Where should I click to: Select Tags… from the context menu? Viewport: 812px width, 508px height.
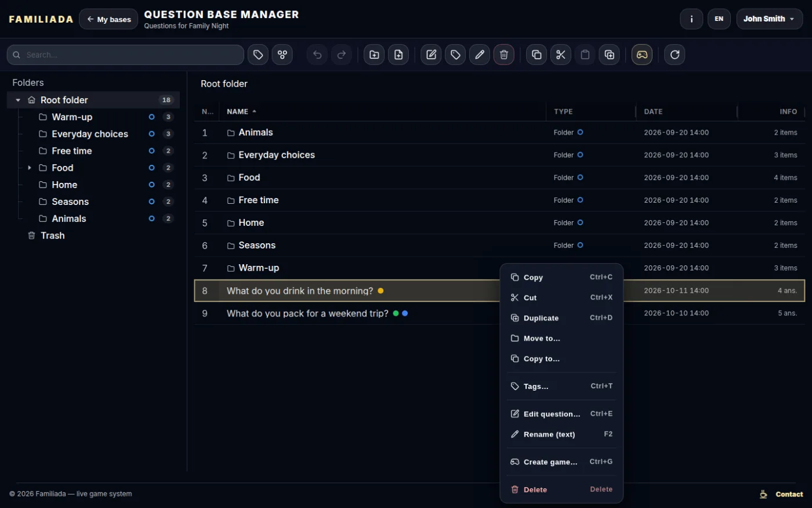pos(561,386)
